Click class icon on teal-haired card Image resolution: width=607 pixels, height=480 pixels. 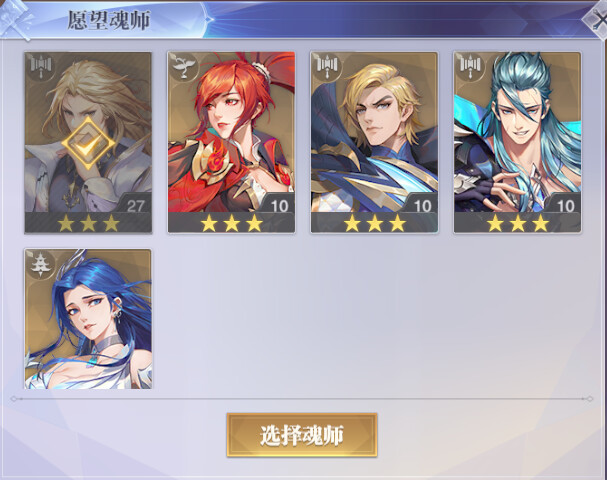click(470, 67)
